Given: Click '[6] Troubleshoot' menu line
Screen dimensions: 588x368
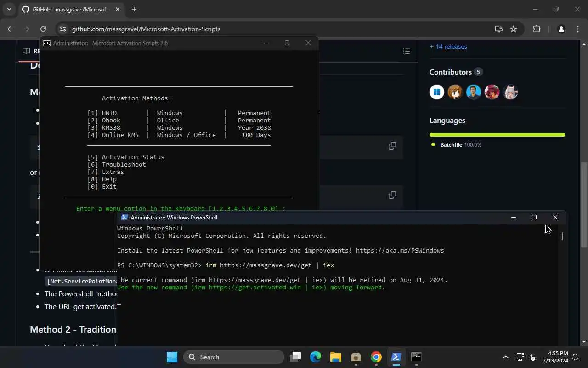Looking at the screenshot, I should (x=117, y=164).
